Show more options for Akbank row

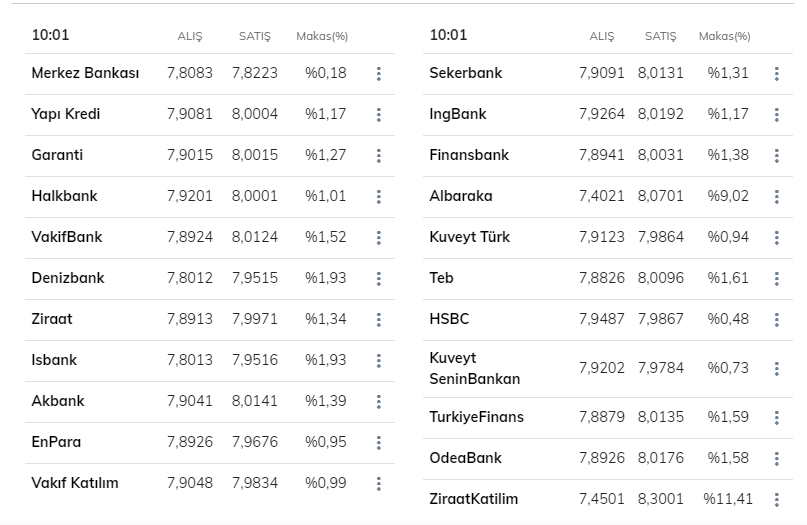point(379,402)
